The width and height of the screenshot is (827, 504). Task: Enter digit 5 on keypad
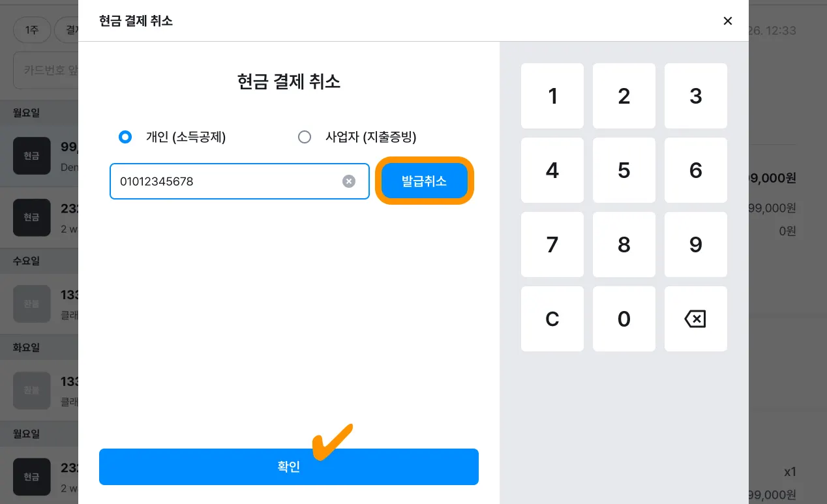point(624,170)
